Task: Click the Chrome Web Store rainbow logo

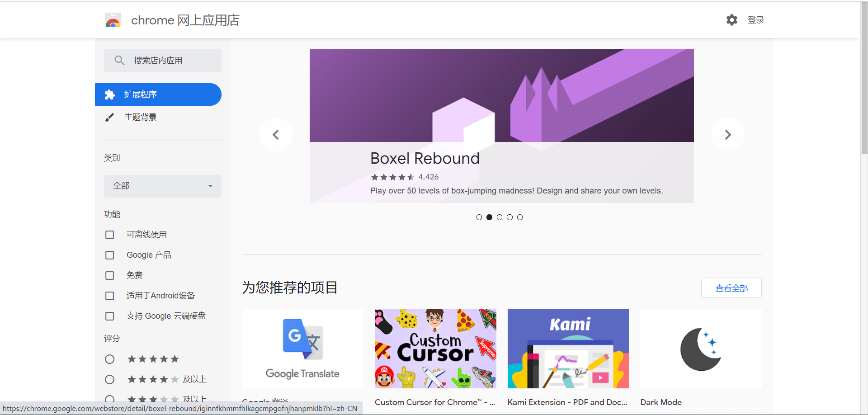Action: click(x=113, y=20)
